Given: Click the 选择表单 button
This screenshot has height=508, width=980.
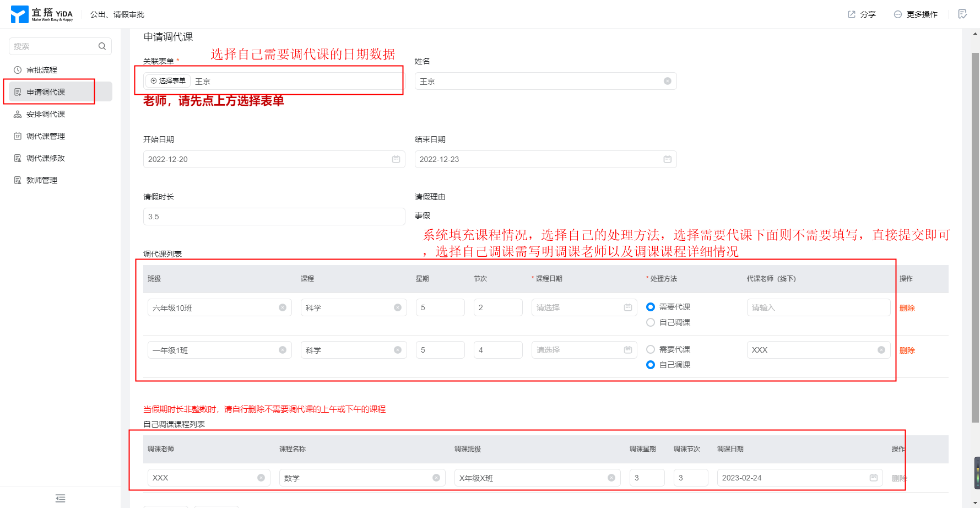Looking at the screenshot, I should [168, 81].
